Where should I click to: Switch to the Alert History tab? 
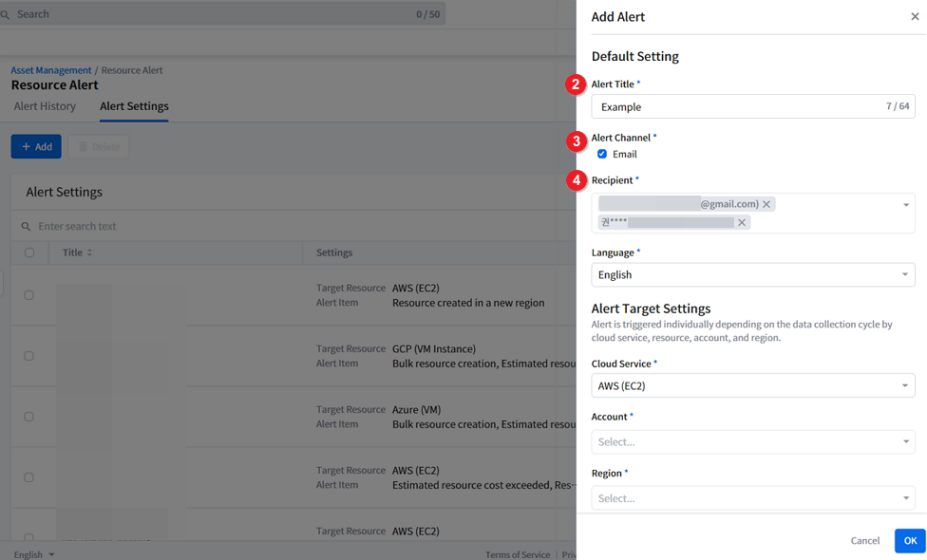[45, 106]
